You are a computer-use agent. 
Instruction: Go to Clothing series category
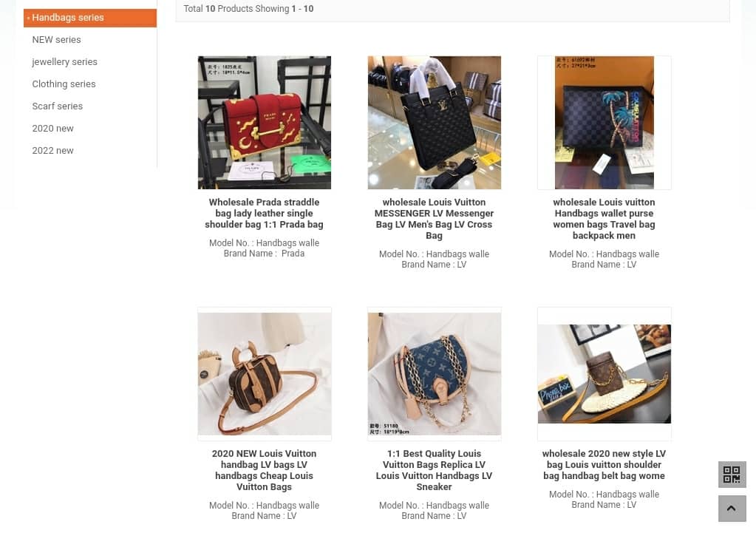click(x=64, y=84)
